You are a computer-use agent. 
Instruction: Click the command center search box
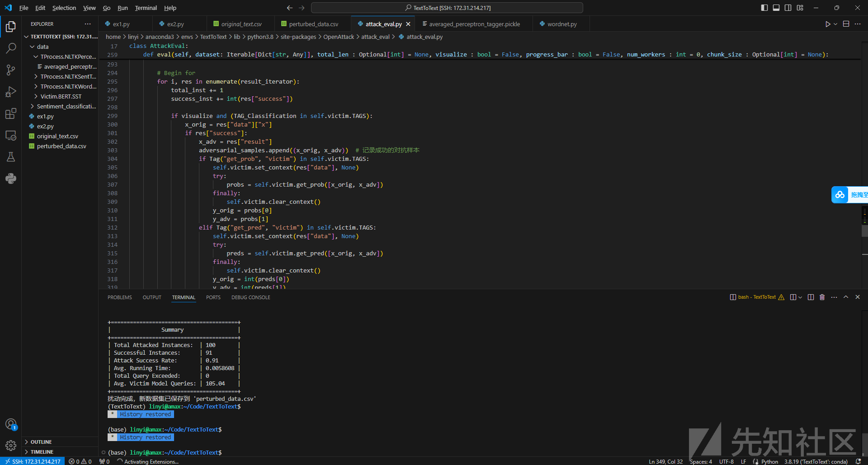[x=447, y=8]
